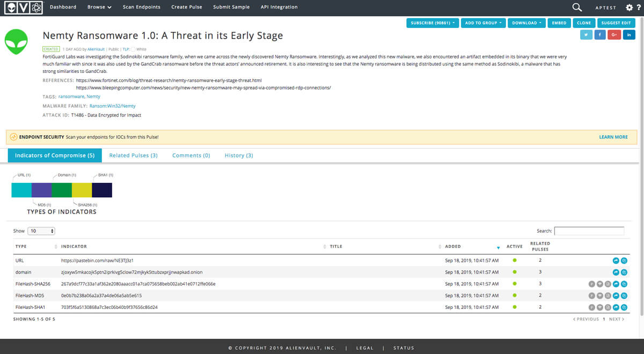Image resolution: width=644 pixels, height=354 pixels.
Task: Share pulse on LinkedIn
Action: tap(629, 35)
